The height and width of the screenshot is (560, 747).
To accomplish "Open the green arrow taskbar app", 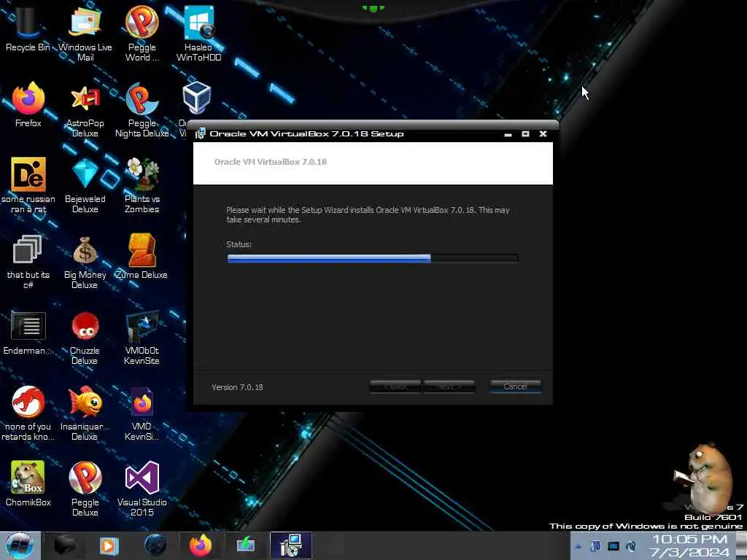I will point(246,545).
